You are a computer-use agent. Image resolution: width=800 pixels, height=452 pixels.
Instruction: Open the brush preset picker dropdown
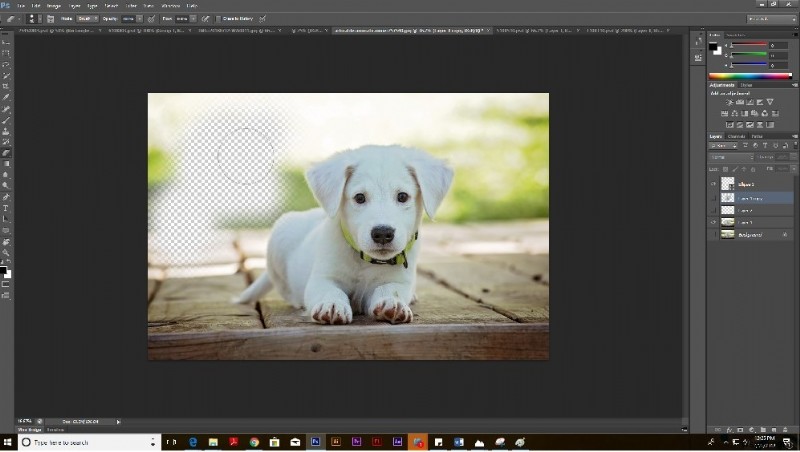click(38, 18)
